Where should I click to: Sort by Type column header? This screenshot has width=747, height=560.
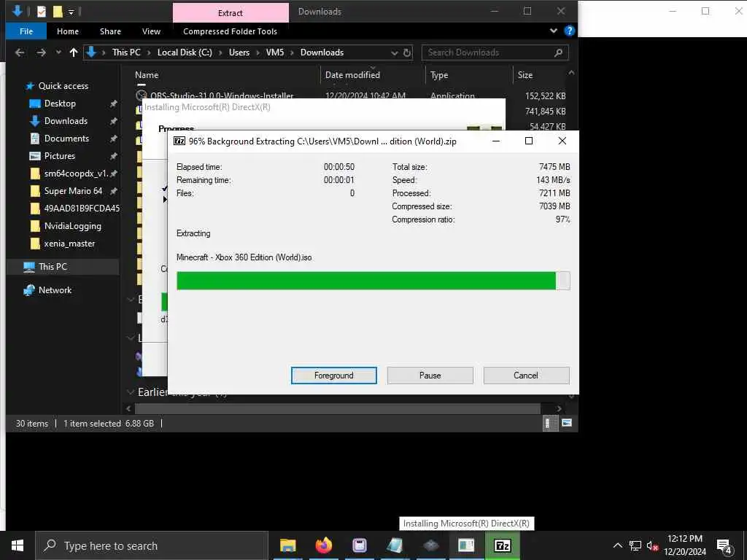[438, 75]
